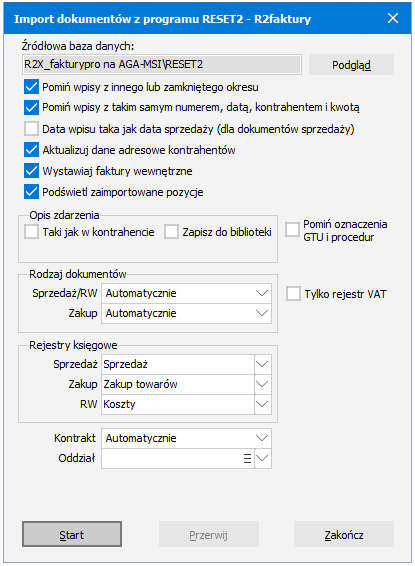Open the Kontrakt dropdown
The height and width of the screenshot is (566, 415).
[x=186, y=438]
